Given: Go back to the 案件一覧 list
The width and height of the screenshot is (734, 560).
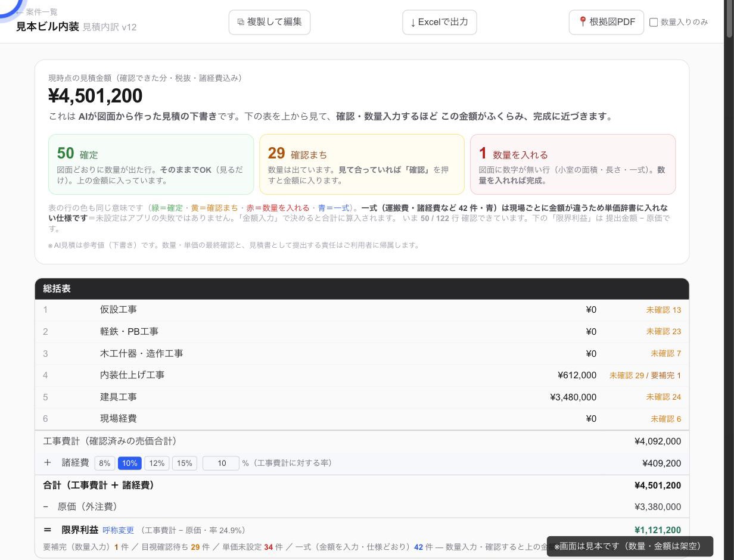Looking at the screenshot, I should 37,12.
